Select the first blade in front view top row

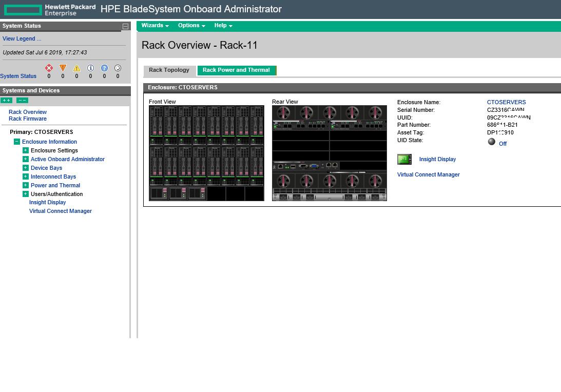(157, 125)
